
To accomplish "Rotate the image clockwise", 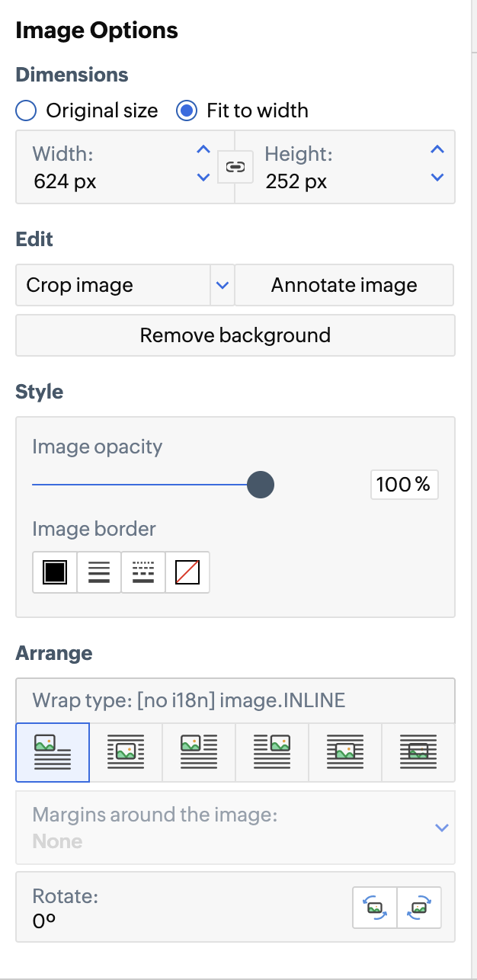I will point(419,907).
